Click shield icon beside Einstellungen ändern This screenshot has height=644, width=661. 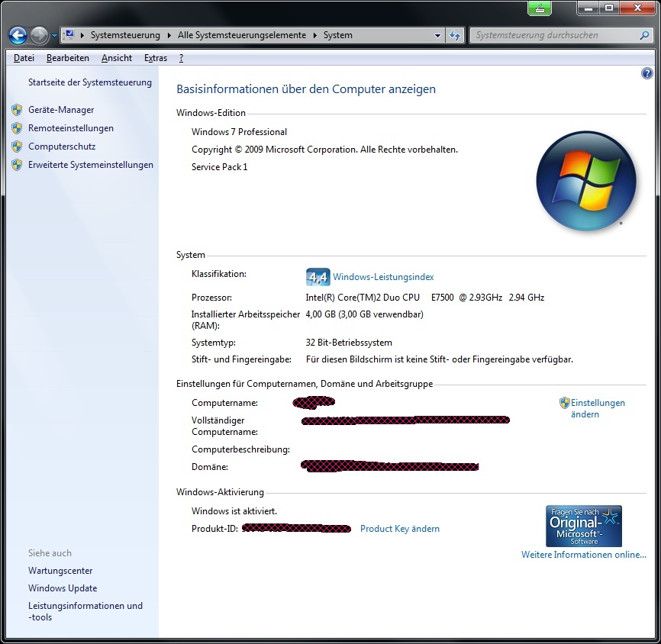tap(565, 403)
